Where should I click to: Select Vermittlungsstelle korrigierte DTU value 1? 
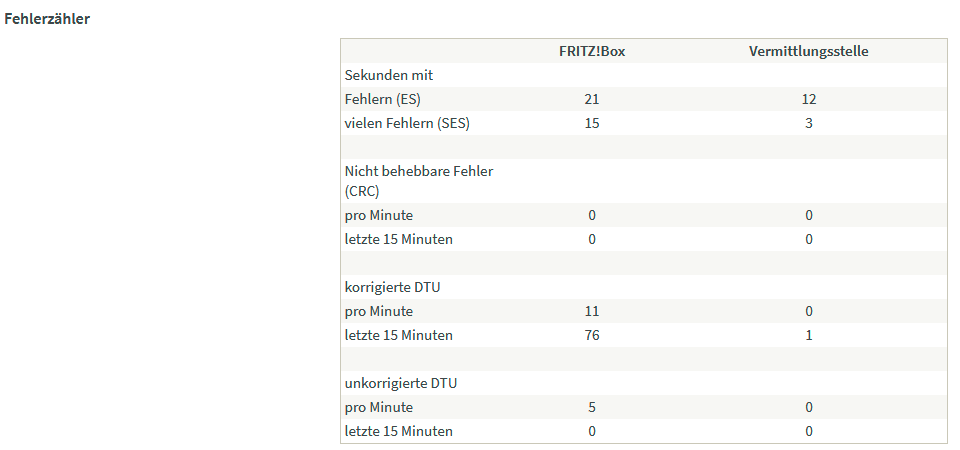pos(809,336)
